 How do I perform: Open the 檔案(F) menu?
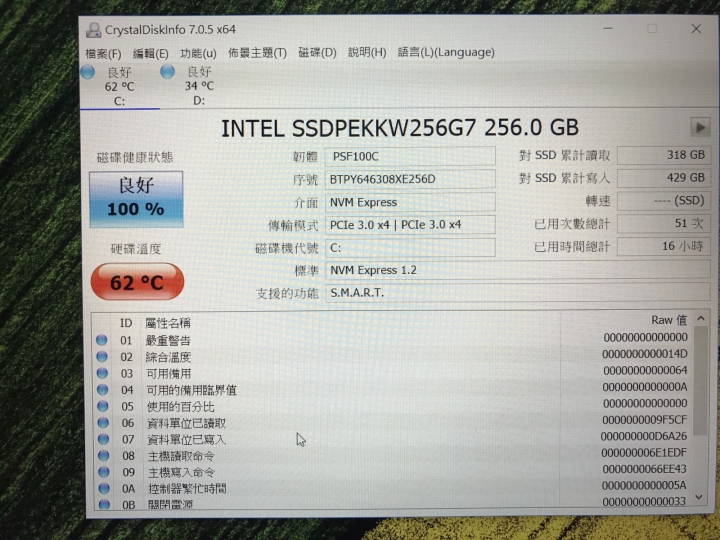103,53
